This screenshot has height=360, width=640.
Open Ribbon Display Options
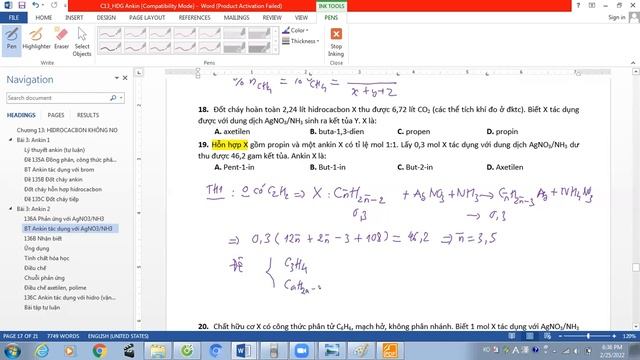coord(592,6)
